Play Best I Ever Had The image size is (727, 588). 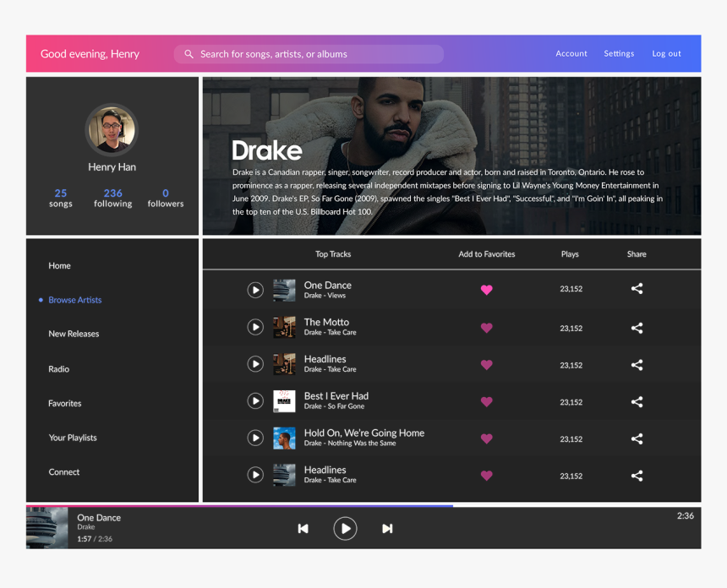click(255, 400)
